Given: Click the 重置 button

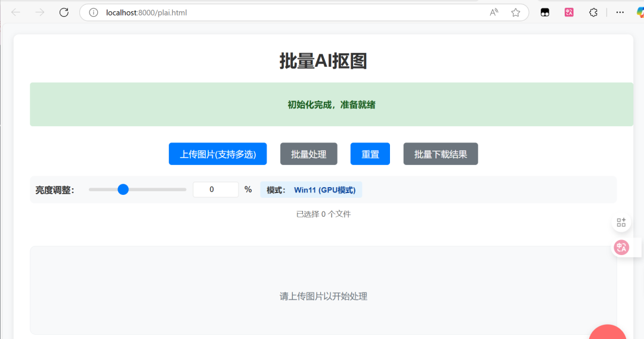Looking at the screenshot, I should pos(370,154).
